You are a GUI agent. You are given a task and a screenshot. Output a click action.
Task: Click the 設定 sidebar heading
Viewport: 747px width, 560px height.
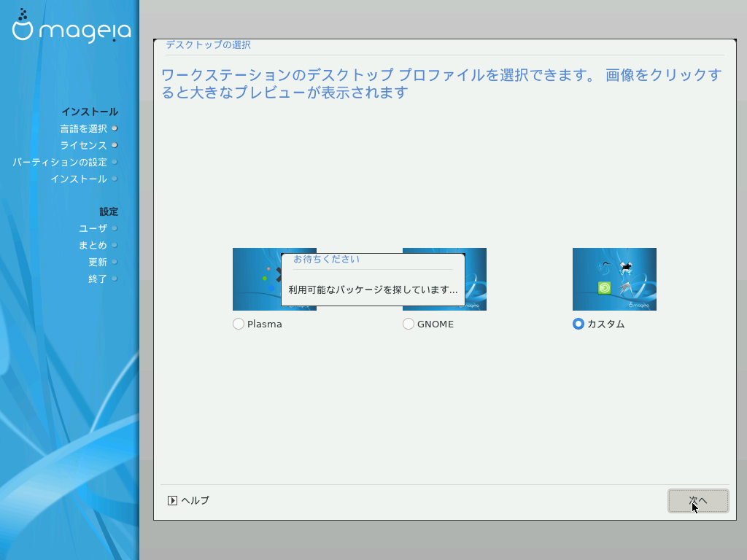tap(109, 211)
